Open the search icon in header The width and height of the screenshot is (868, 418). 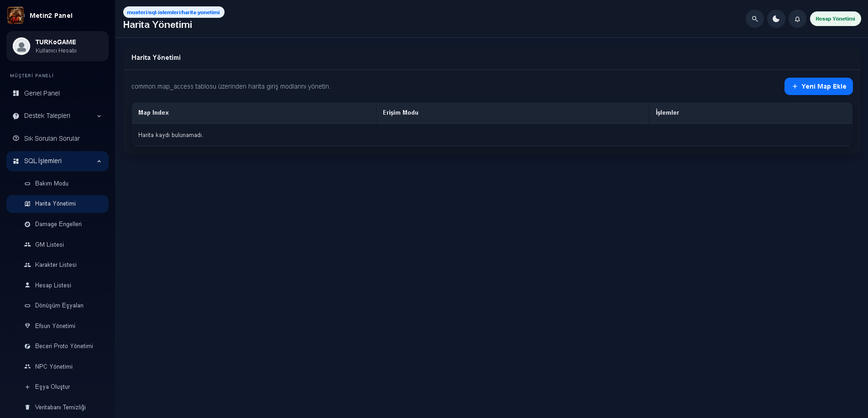[x=755, y=19]
